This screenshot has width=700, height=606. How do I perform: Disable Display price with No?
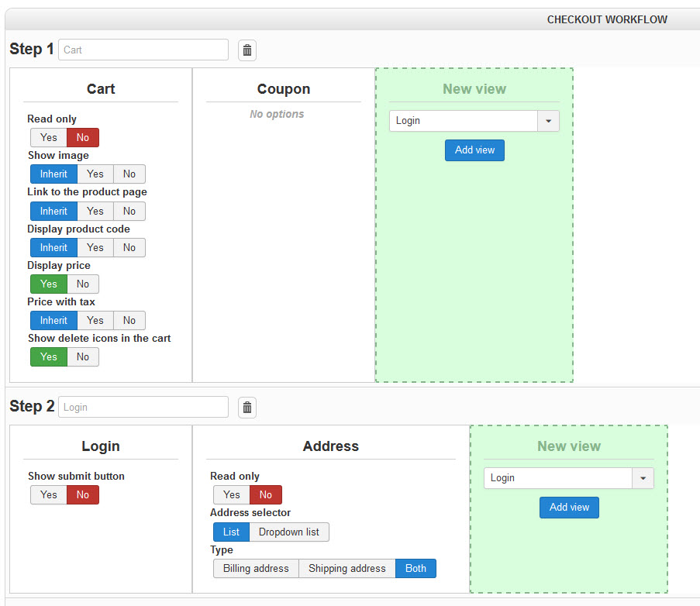click(83, 284)
